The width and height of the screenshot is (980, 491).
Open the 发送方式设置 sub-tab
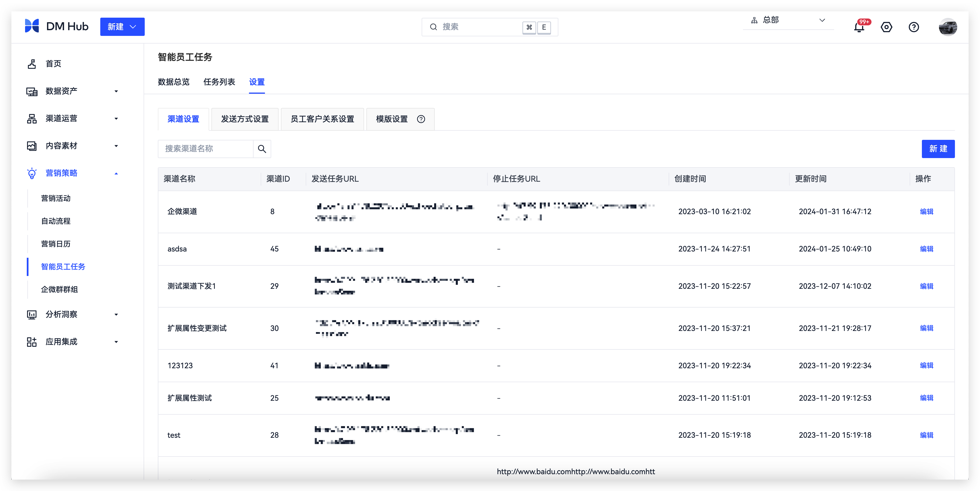tap(245, 119)
